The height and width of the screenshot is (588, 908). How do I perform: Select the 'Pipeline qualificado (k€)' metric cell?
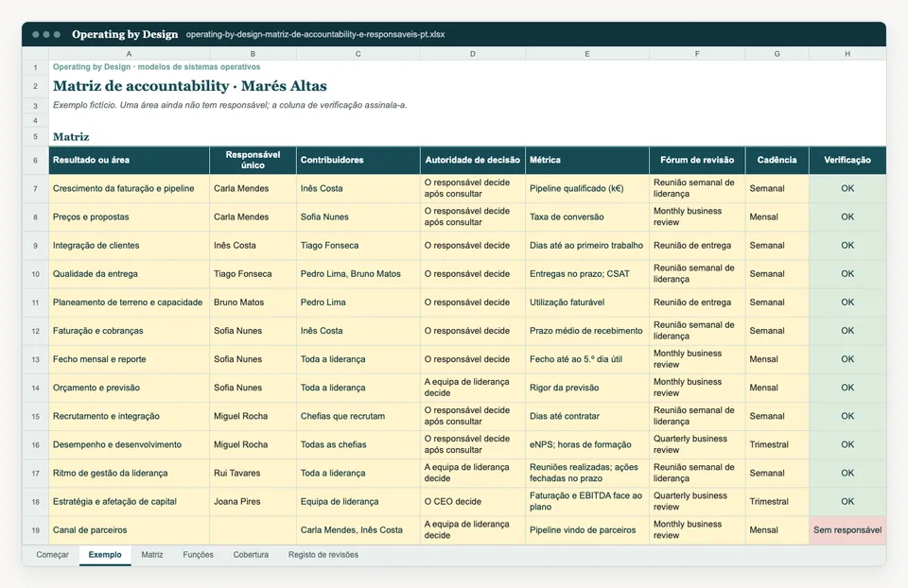point(587,189)
